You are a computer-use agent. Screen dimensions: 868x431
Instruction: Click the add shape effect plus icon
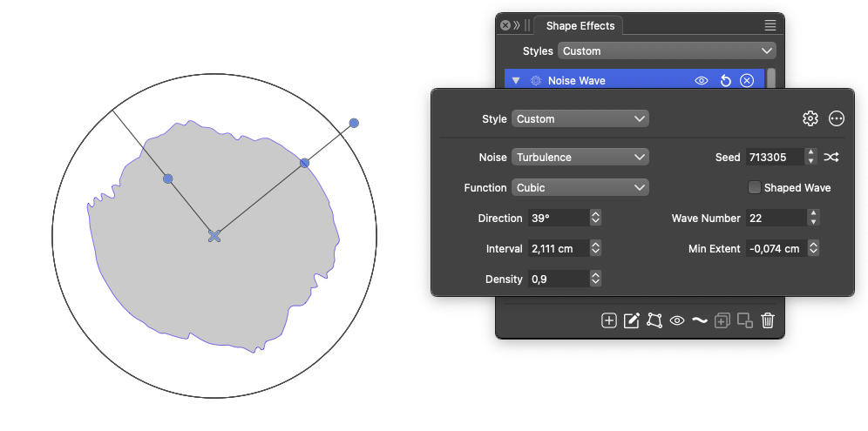coord(609,320)
